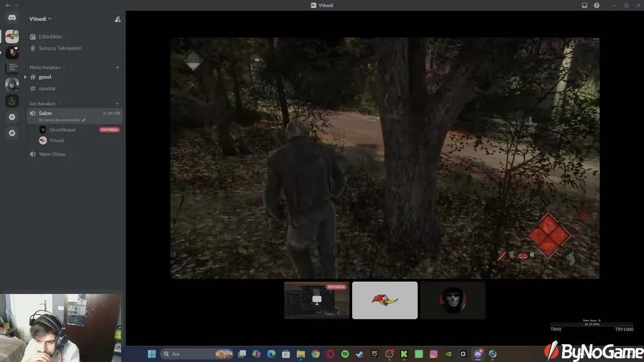Open OBS Studio from the taskbar
The image size is (644, 362).
coord(389,354)
